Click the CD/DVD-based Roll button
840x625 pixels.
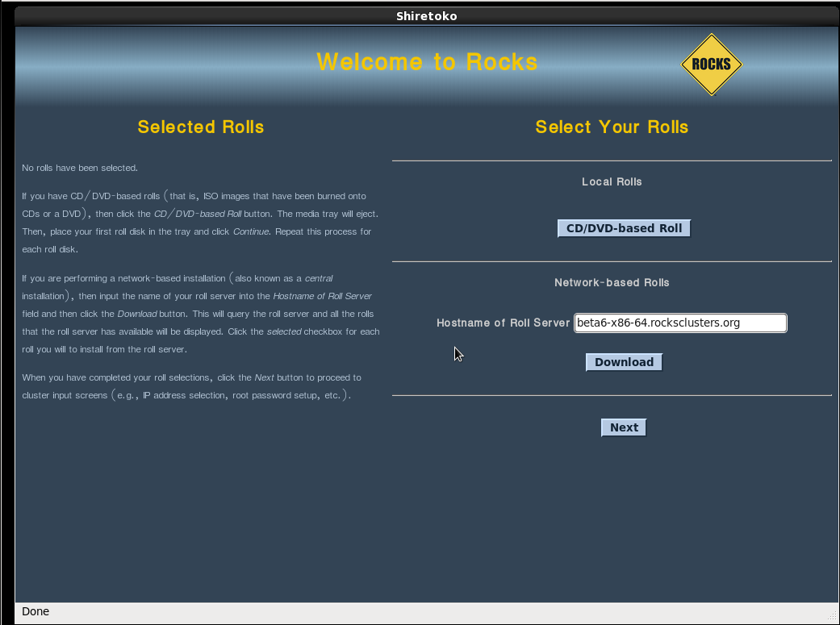[624, 228]
